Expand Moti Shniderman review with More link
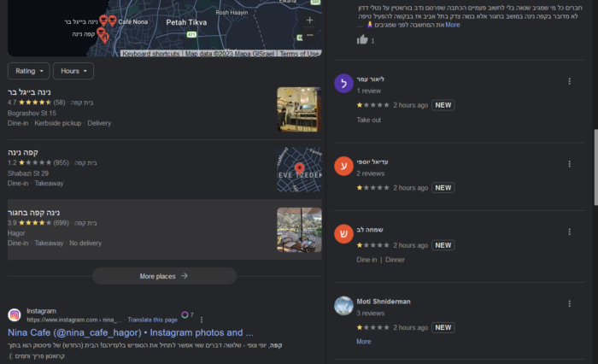The height and width of the screenshot is (364, 598). point(363,342)
